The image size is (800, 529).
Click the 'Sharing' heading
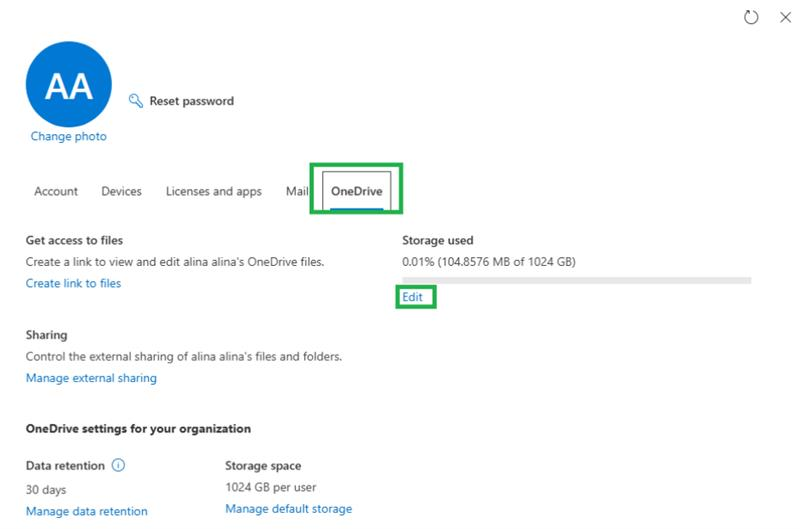46,335
